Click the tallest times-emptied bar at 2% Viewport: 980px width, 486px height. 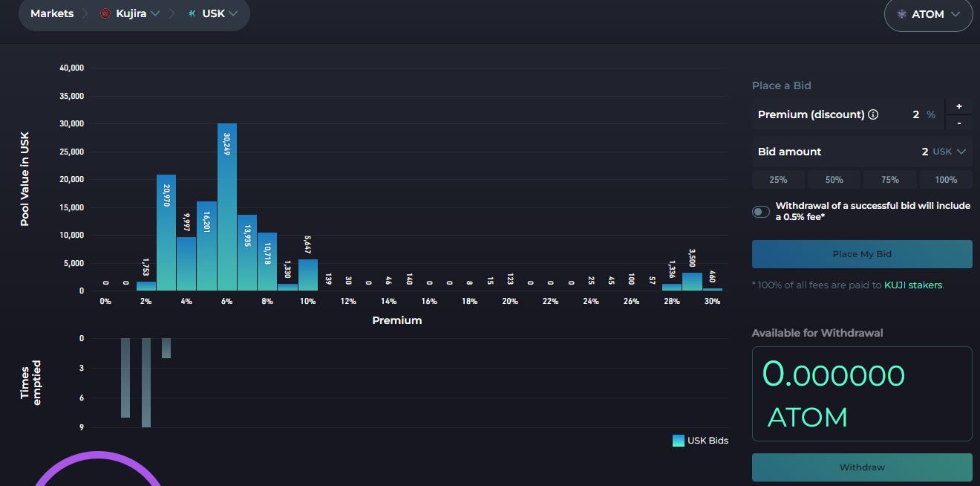[146, 383]
